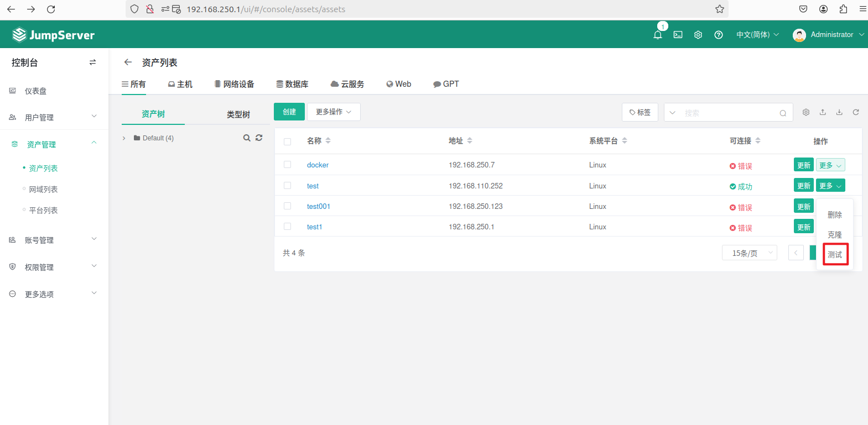Open system settings gear in header

698,35
